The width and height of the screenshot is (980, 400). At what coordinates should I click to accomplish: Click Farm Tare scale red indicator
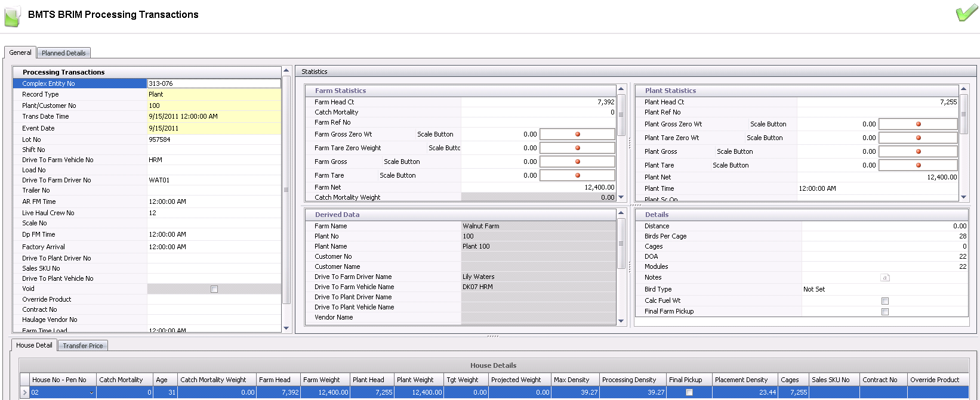click(x=577, y=175)
